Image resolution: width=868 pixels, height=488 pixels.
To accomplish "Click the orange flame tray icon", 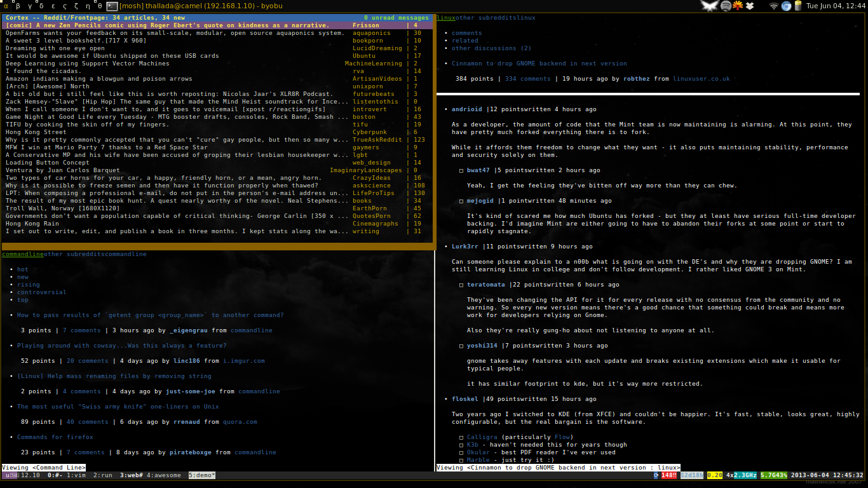I will (737, 5).
